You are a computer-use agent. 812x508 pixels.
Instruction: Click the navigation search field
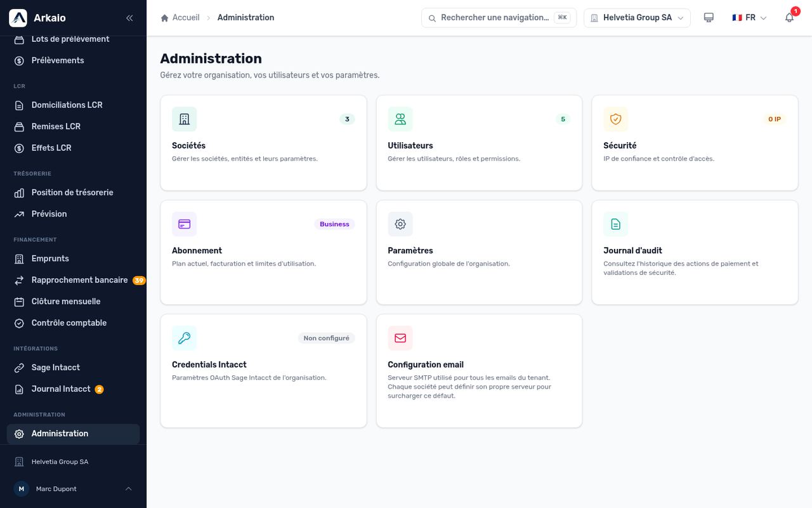coord(498,18)
